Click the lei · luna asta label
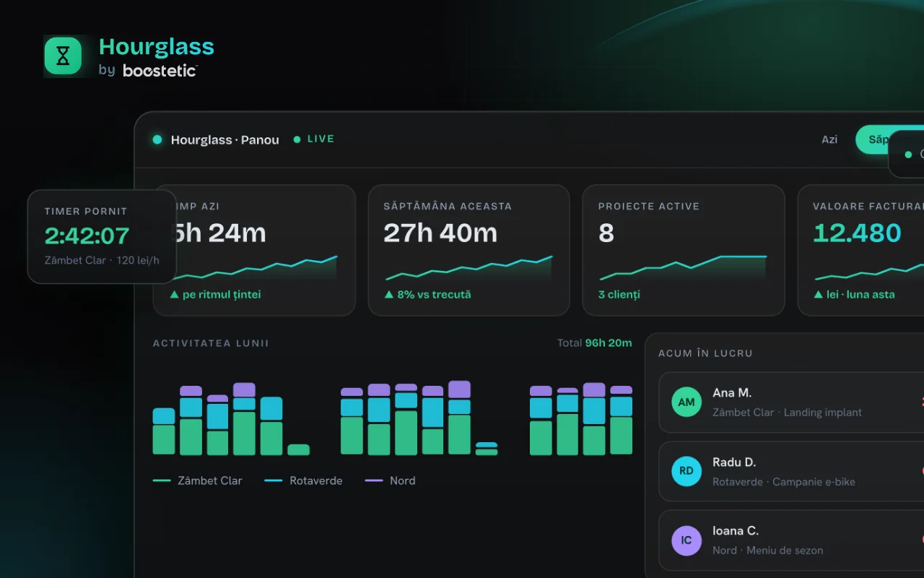The width and height of the screenshot is (924, 578). [855, 294]
